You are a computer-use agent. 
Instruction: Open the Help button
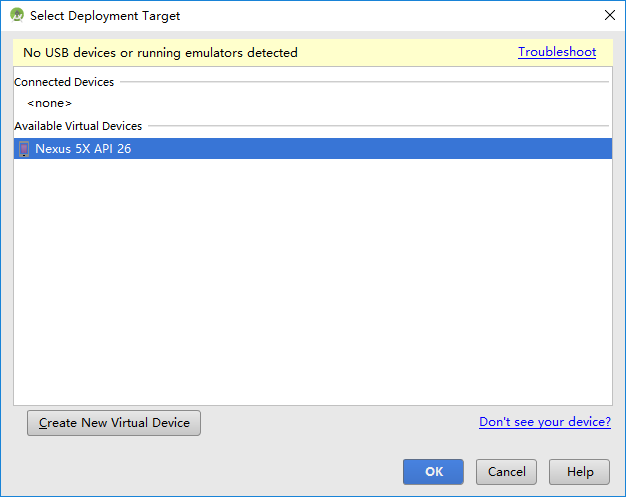tap(579, 471)
